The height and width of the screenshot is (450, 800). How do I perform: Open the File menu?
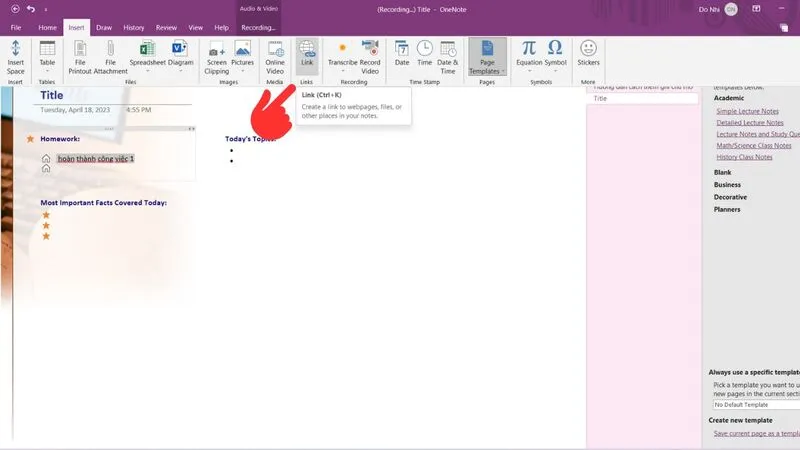[16, 27]
